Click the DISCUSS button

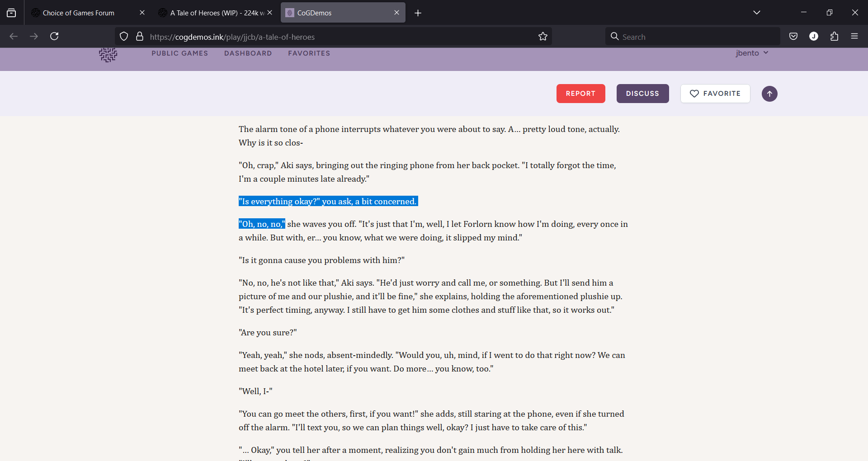pos(642,94)
